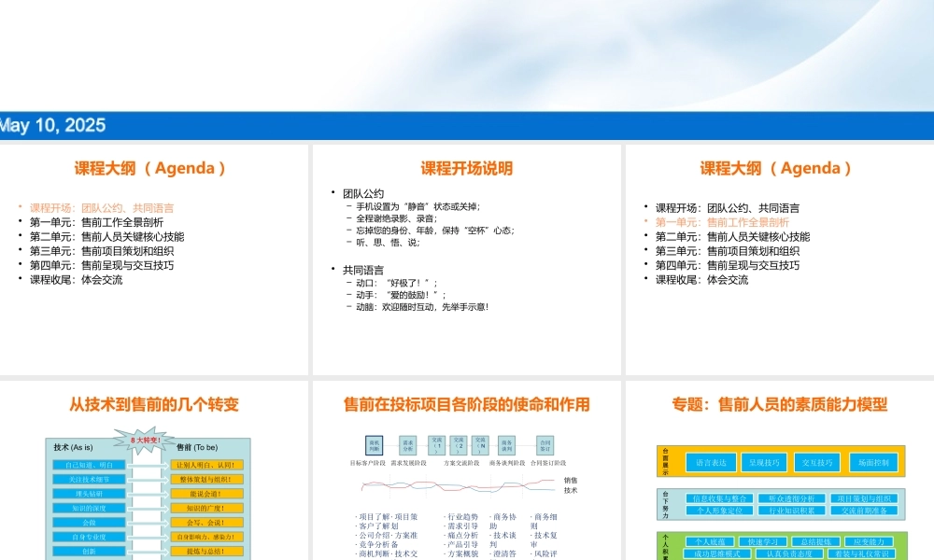Click the May 10, 2025 date text
This screenshot has width=934, height=560.
52,125
